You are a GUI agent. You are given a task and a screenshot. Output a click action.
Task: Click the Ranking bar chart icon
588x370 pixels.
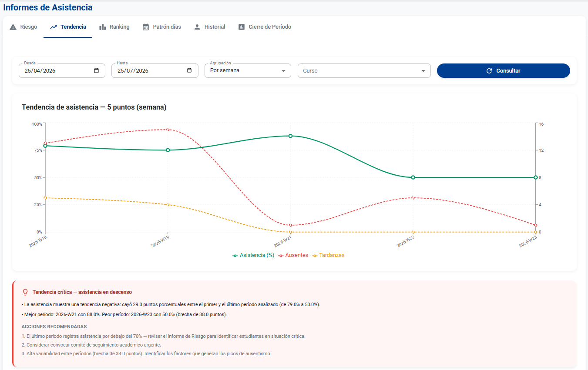coord(103,27)
